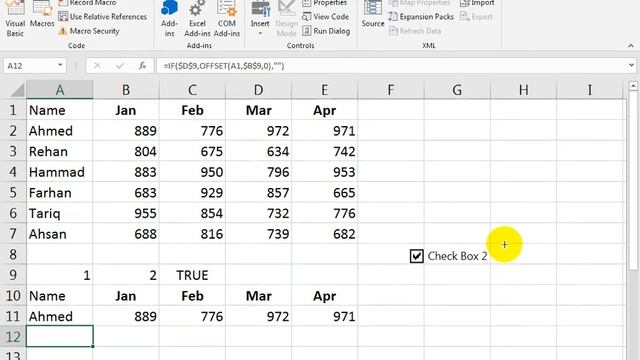Click the Select All corner triangle
The height and width of the screenshot is (360, 640).
tap(17, 90)
